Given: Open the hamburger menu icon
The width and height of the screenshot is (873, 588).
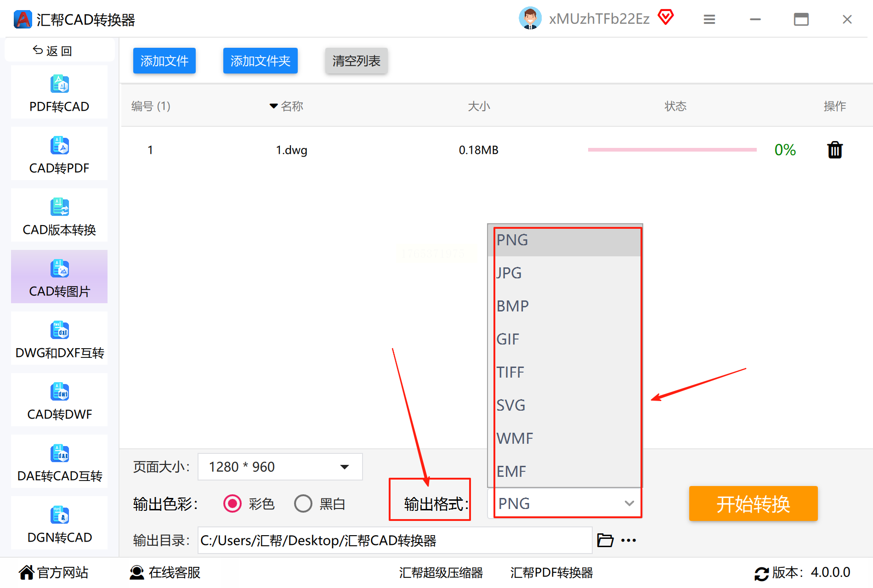Looking at the screenshot, I should pyautogui.click(x=709, y=19).
